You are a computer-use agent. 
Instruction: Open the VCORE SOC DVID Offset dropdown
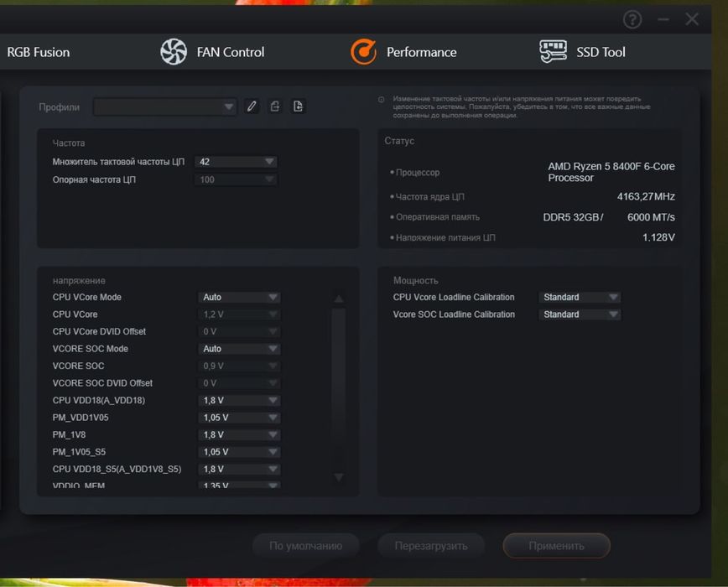pyautogui.click(x=239, y=383)
